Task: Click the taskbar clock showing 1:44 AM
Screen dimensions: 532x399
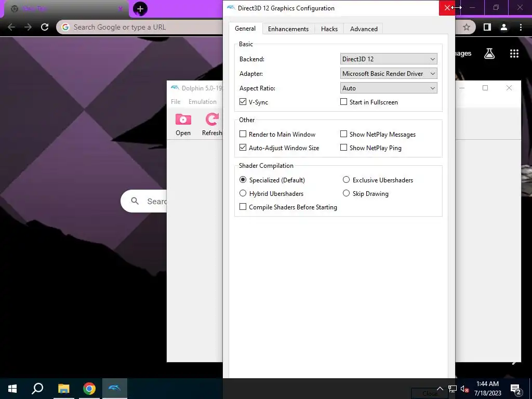Action: (487, 389)
